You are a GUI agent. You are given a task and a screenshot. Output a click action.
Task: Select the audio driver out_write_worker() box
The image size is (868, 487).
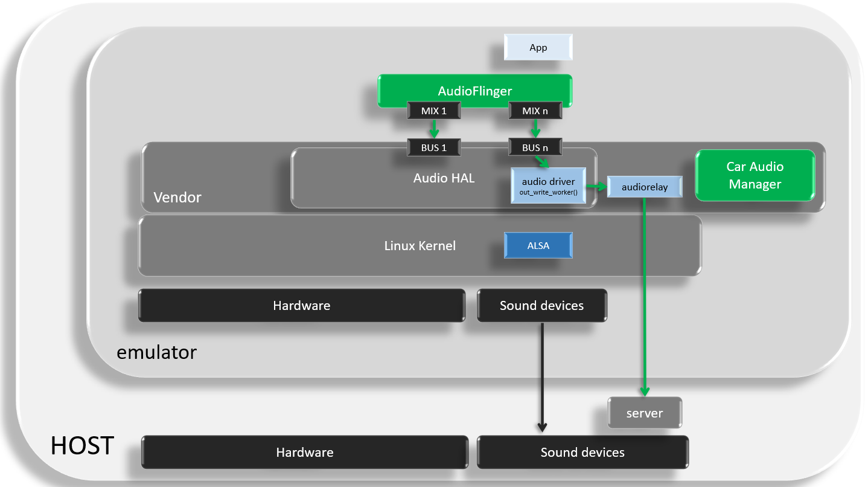click(x=549, y=185)
